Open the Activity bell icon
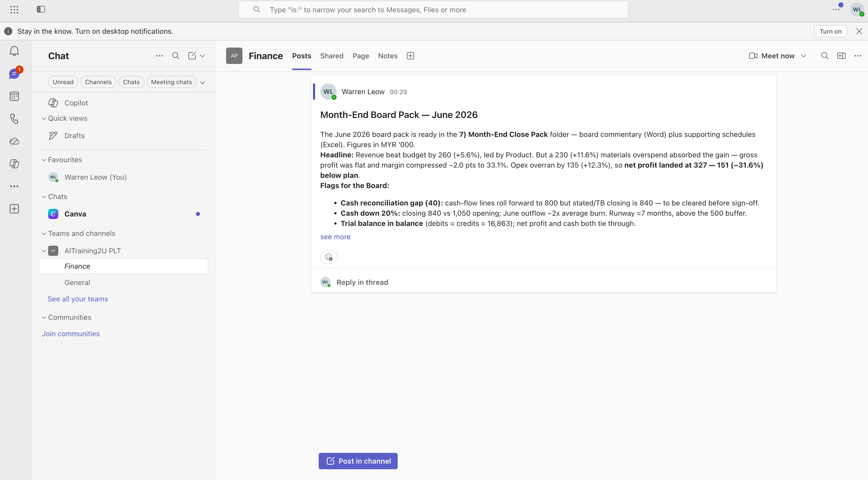868x480 pixels. [14, 51]
